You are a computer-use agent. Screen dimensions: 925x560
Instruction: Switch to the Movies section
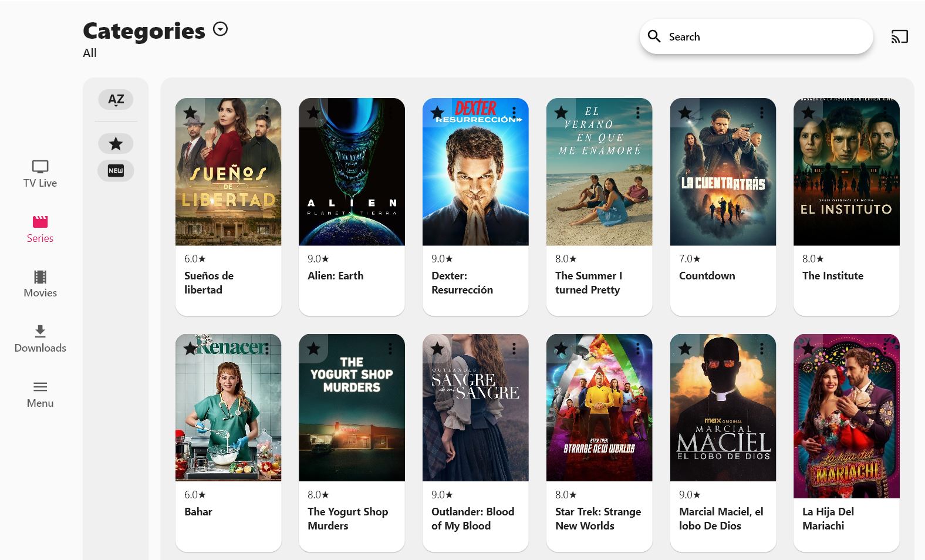pos(40,284)
